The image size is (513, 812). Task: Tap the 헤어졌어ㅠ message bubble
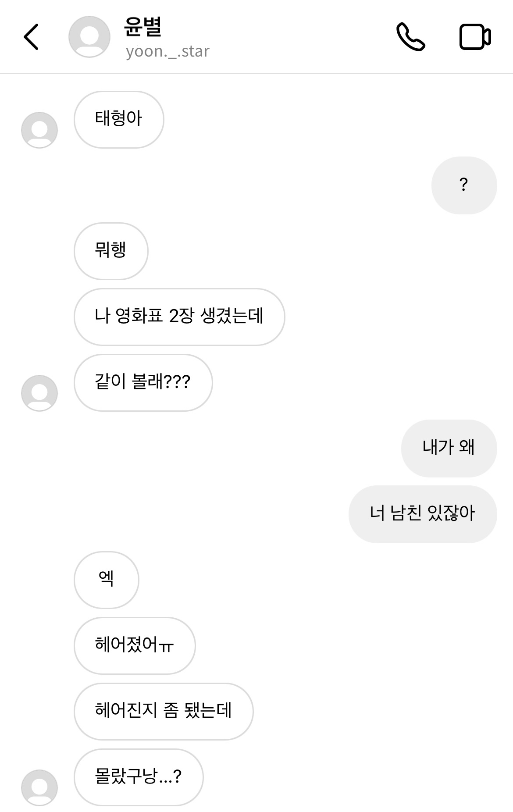tap(135, 645)
